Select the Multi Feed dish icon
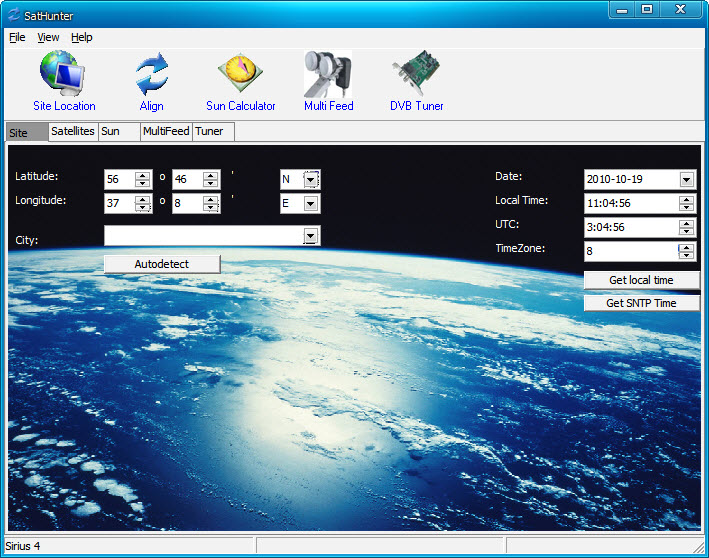Screen dimensions: 709x558 coord(328,74)
